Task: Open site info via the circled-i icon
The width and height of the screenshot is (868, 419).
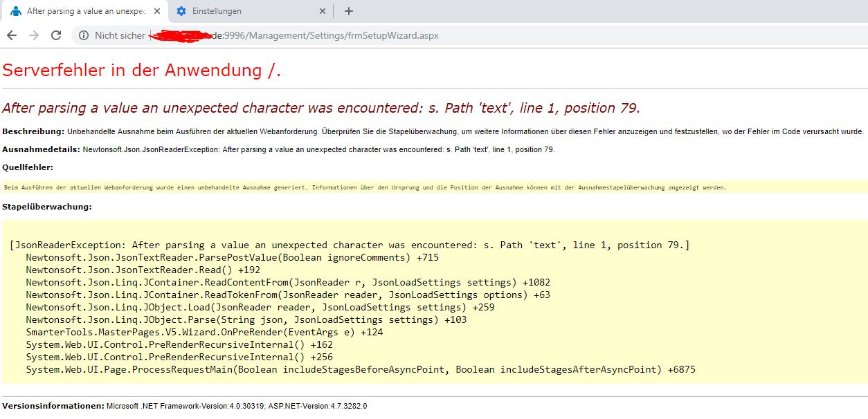Action: point(84,35)
